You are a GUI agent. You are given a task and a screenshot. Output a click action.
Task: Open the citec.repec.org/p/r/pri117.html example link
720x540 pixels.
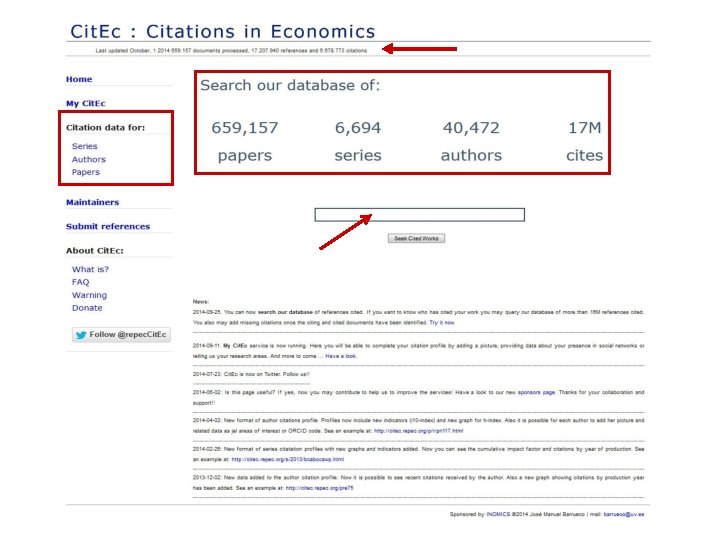coord(418,431)
